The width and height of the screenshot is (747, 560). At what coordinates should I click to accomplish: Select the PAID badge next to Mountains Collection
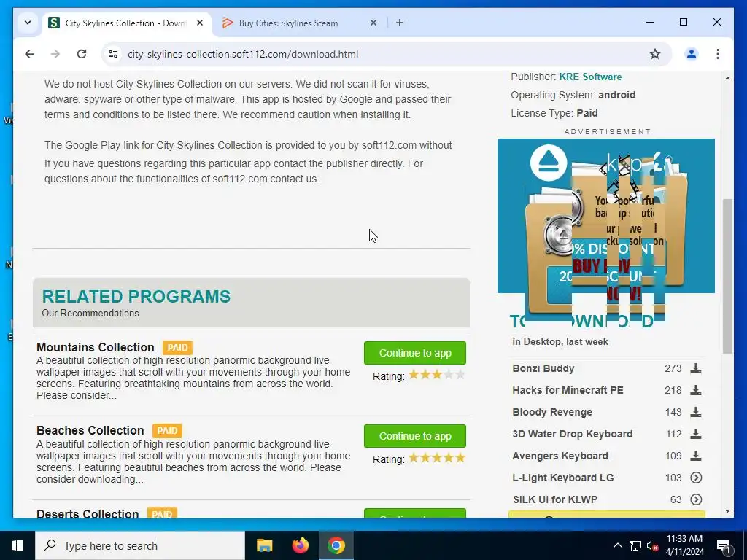pyautogui.click(x=178, y=347)
